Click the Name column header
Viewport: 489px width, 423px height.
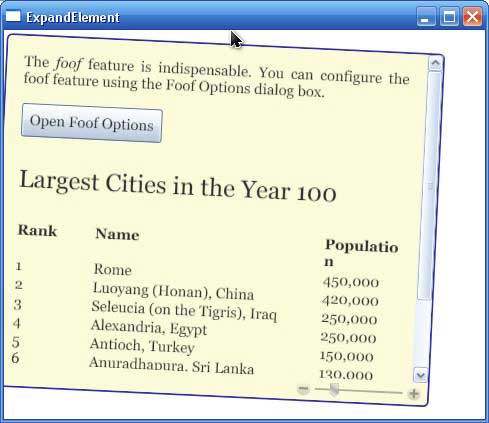coord(117,234)
